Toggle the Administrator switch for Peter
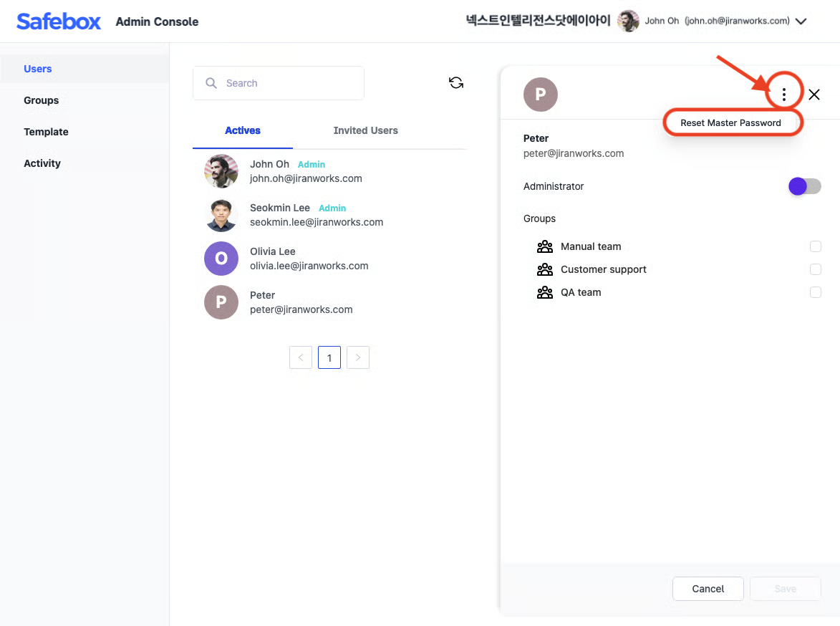Screen dimensions: 840x626 pyautogui.click(x=804, y=186)
